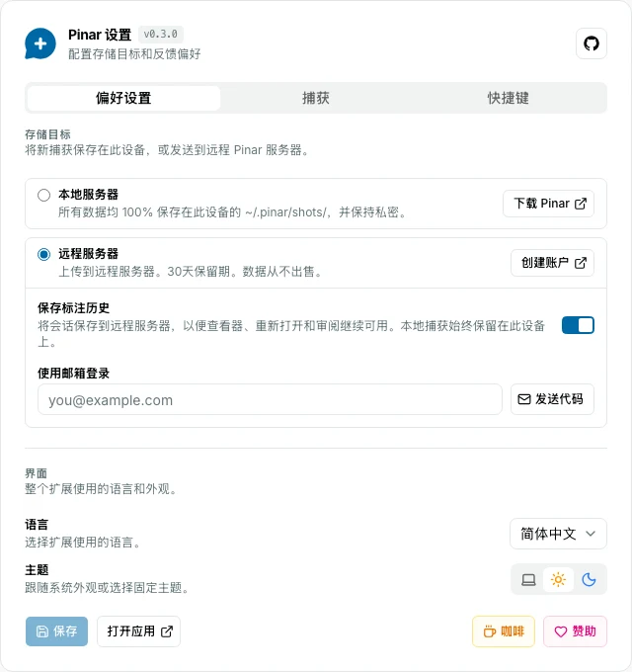
Task: Open the GitHub repository icon
Action: (591, 43)
